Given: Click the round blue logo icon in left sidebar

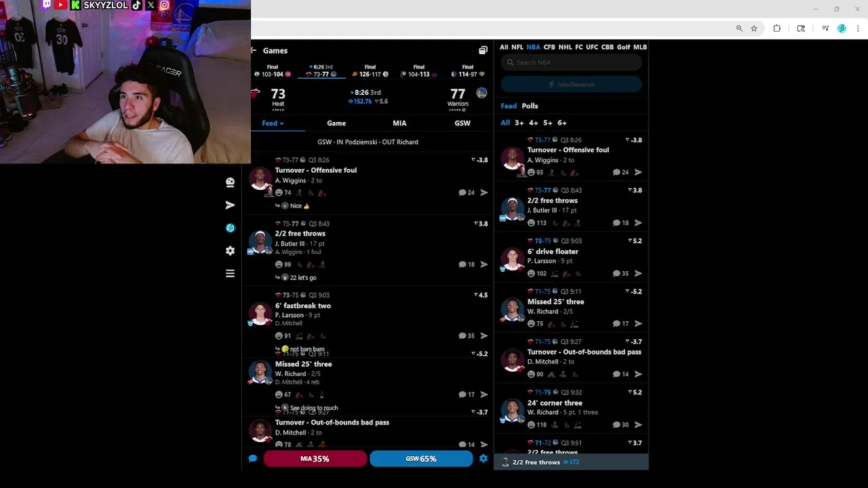Looking at the screenshot, I should [230, 228].
